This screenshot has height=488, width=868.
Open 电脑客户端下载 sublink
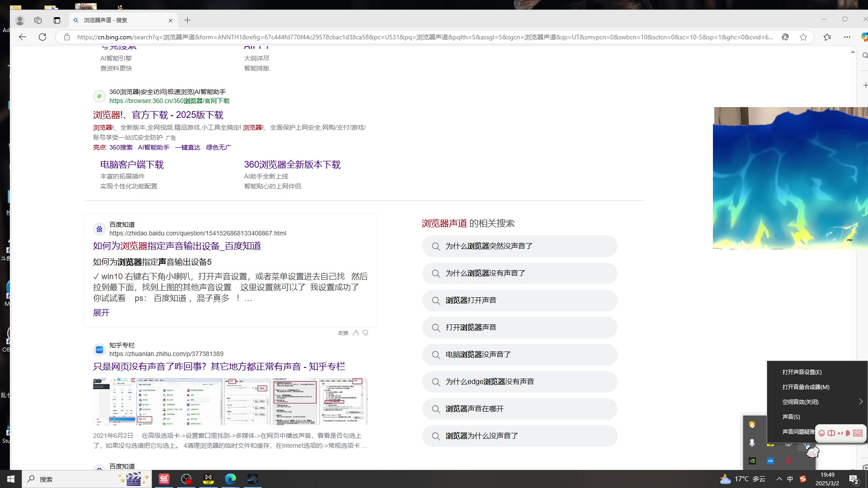click(x=132, y=164)
